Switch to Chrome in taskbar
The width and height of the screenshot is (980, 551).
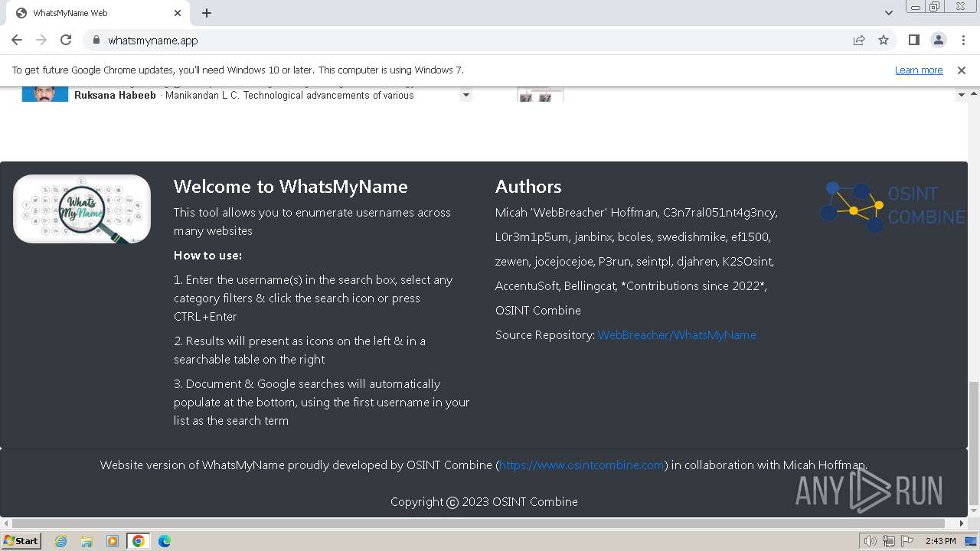click(139, 541)
